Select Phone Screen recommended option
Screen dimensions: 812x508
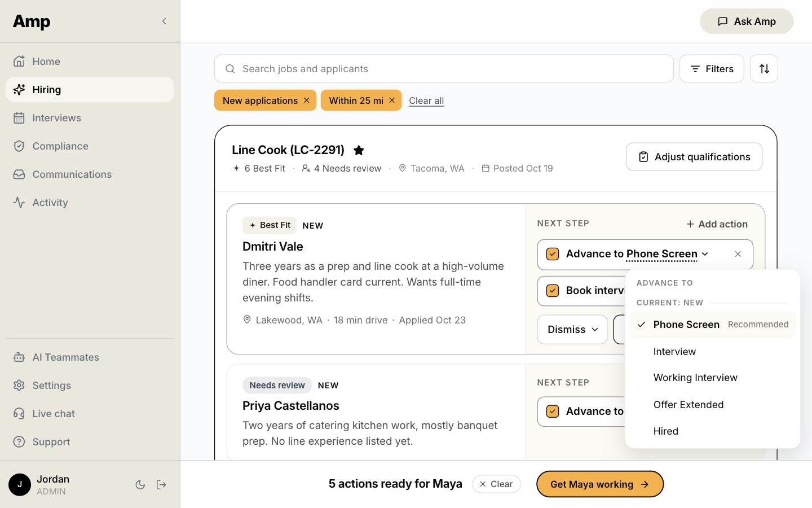[x=713, y=325]
